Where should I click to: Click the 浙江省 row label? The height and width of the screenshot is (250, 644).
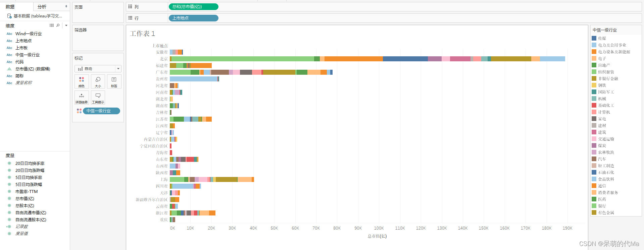(162, 213)
